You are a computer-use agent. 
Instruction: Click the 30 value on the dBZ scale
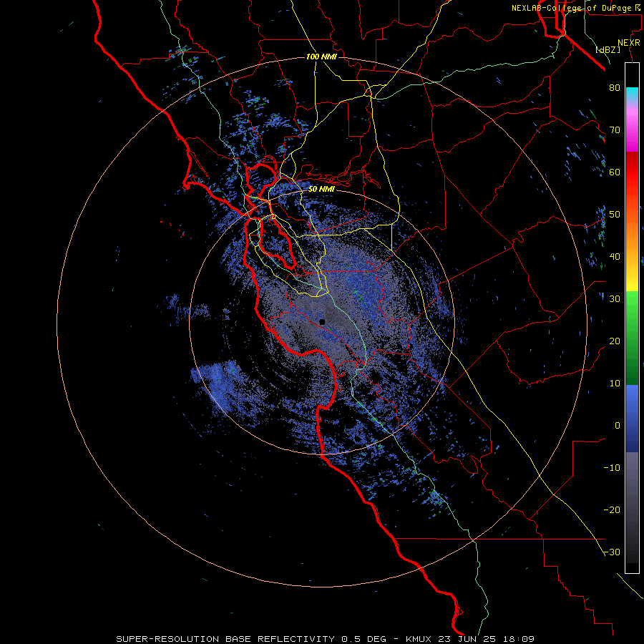tap(615, 299)
